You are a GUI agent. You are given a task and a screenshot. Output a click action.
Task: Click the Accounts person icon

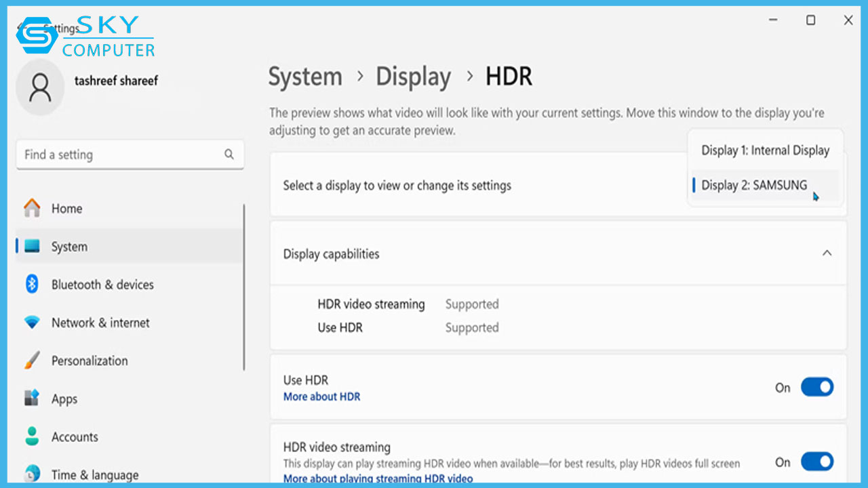[x=32, y=436]
